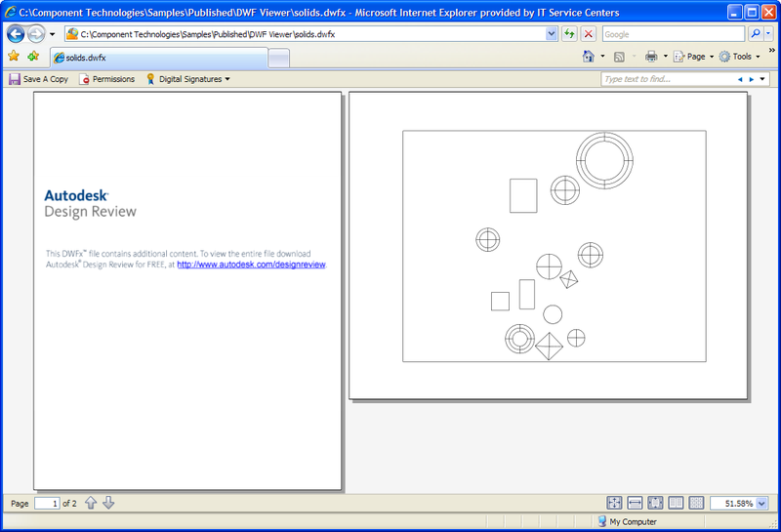Open the zoom percentage dropdown
This screenshot has height=532, width=781.
coord(761,504)
